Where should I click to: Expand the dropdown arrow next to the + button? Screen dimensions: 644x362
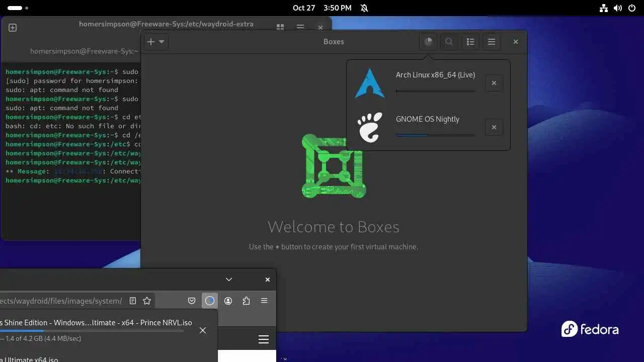[x=162, y=42]
